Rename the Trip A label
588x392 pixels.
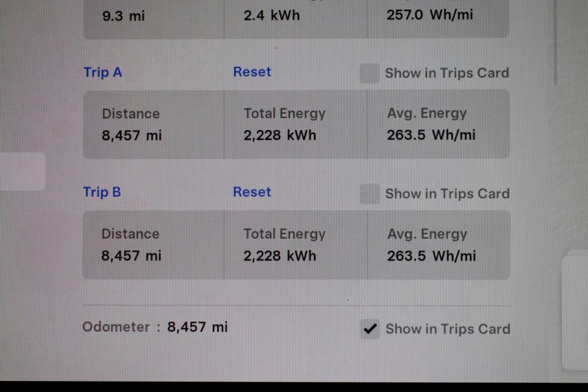(x=103, y=72)
